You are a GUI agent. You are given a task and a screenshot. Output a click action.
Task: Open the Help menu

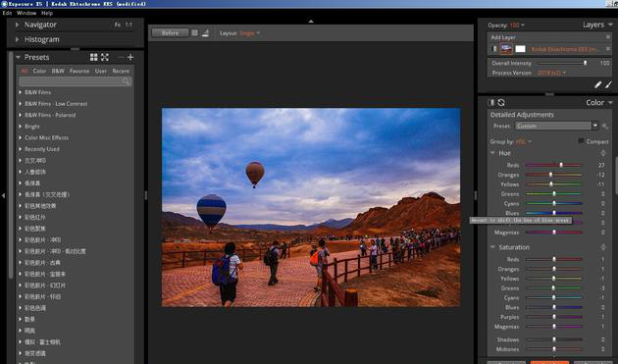[47, 13]
